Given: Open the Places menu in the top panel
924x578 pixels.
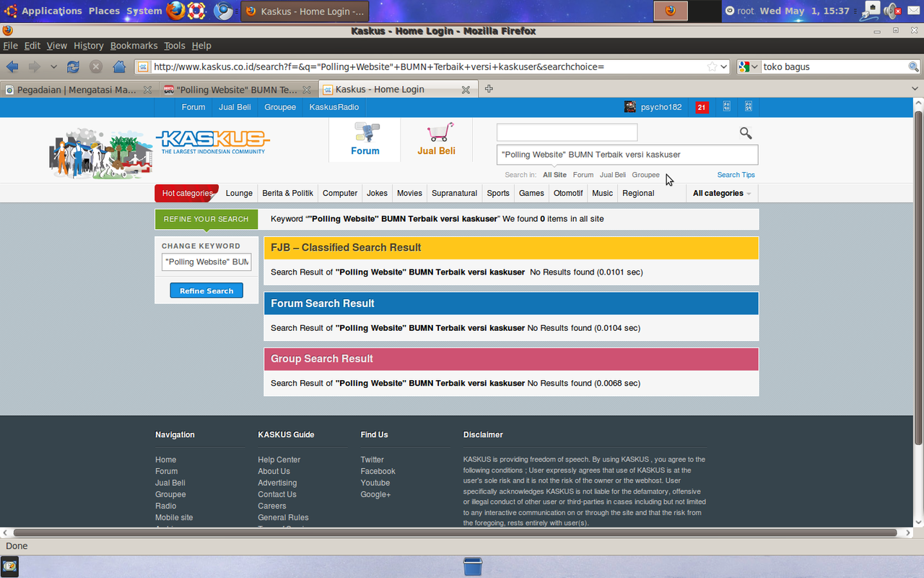Looking at the screenshot, I should 104,11.
